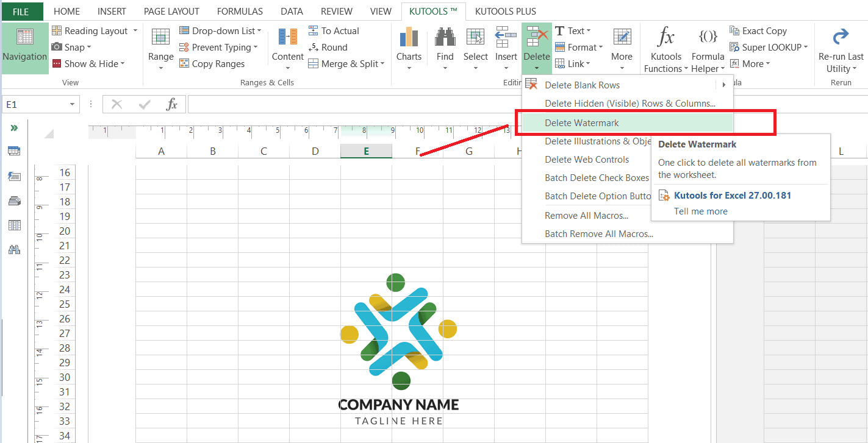Enable Prevent Typing
The image size is (868, 443).
[x=219, y=47]
